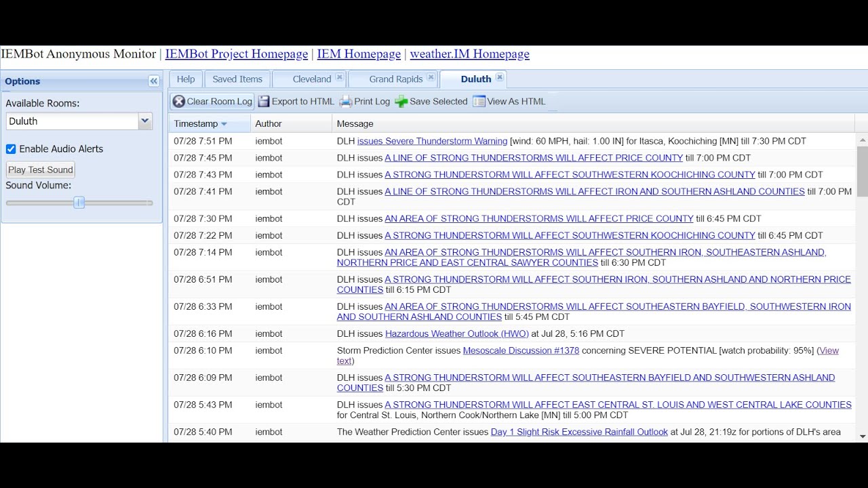This screenshot has width=868, height=488.
Task: Click Play Test Sound
Action: tap(41, 170)
